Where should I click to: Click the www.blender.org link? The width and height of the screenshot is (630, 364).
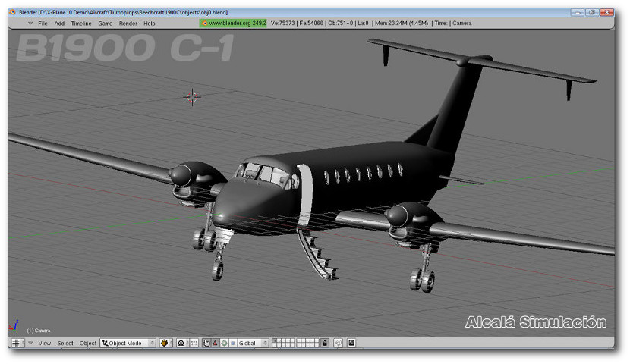coord(233,24)
